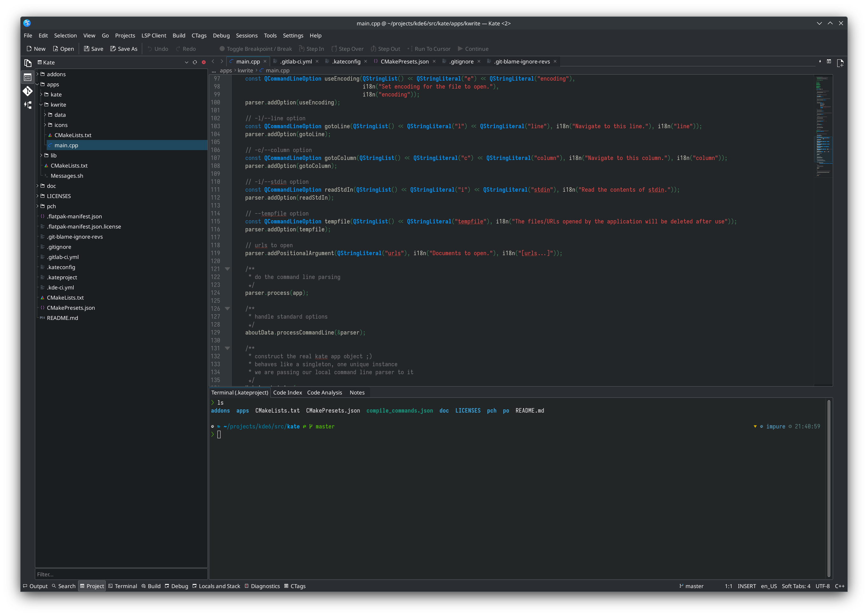This screenshot has width=868, height=616.
Task: Open the Documents sidebar panel icon
Action: pos(28,63)
